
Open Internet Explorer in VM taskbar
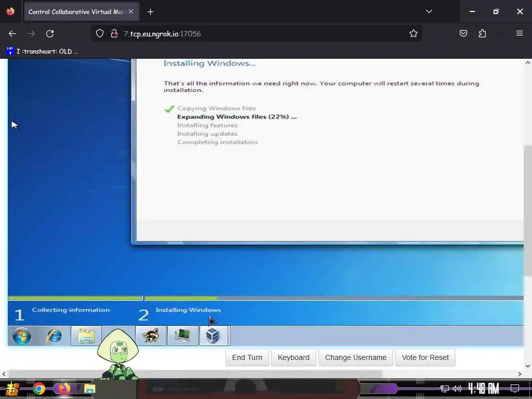(x=54, y=336)
